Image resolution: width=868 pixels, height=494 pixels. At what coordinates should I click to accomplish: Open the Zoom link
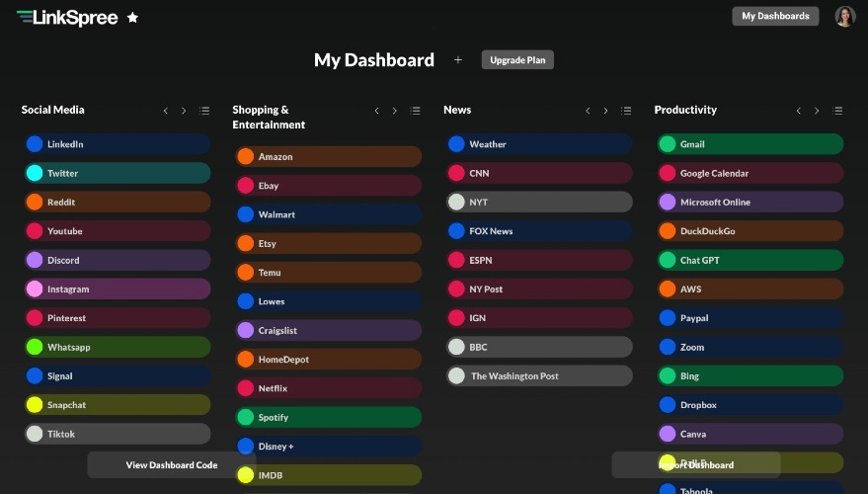pyautogui.click(x=750, y=347)
